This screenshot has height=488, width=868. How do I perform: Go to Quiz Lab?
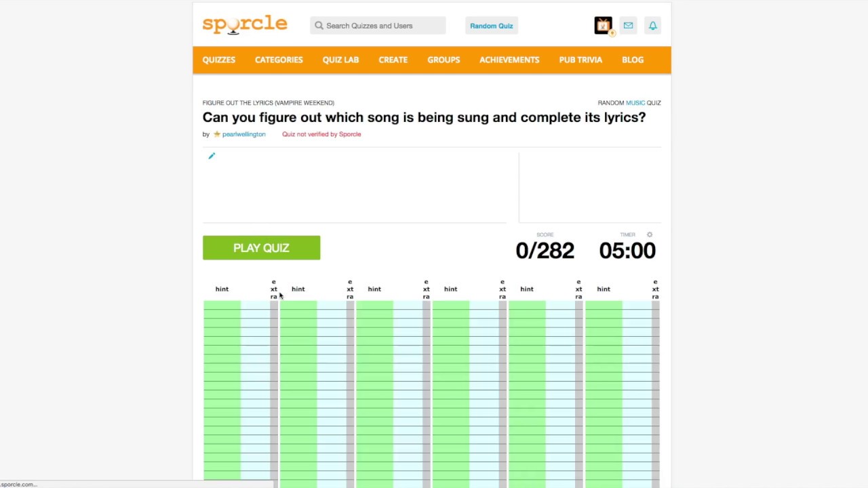coord(340,60)
